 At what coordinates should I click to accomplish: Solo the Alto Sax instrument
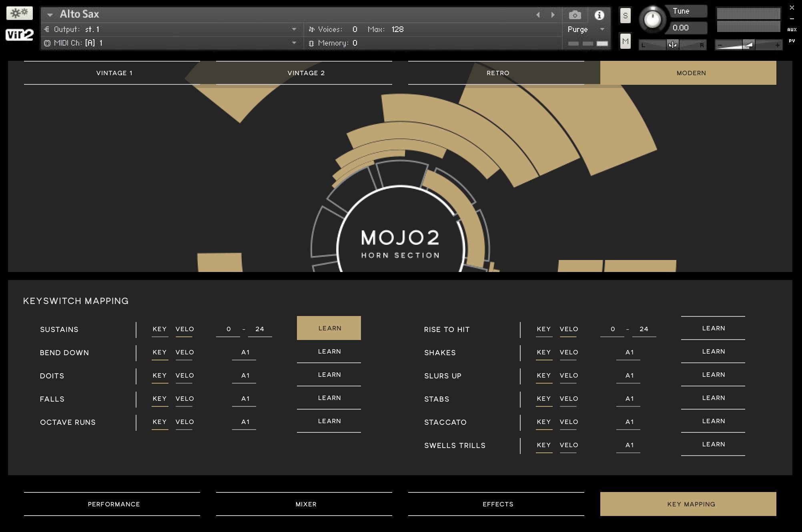tap(625, 16)
